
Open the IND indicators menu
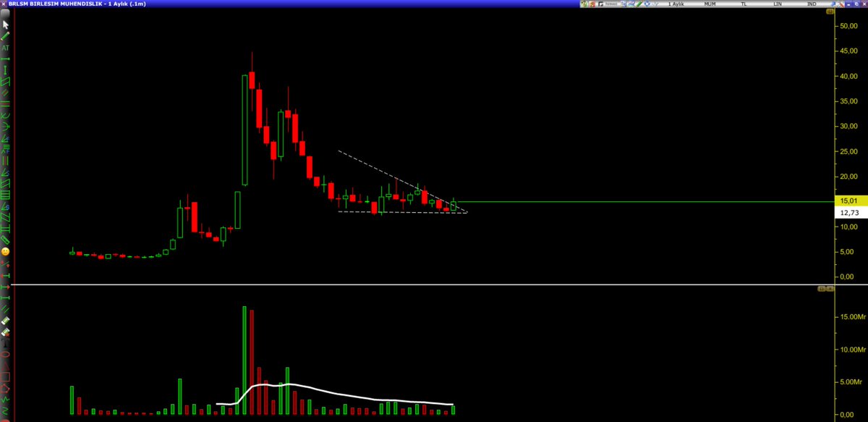[x=812, y=4]
